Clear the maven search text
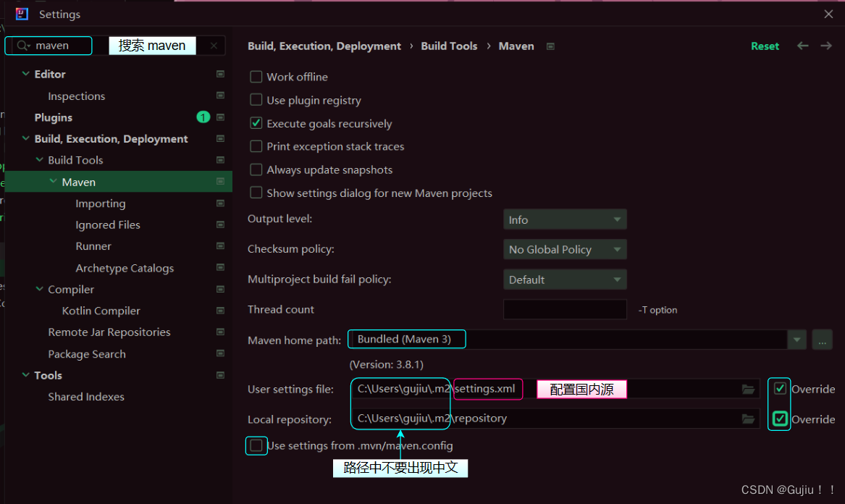Image resolution: width=845 pixels, height=504 pixels. click(x=214, y=46)
